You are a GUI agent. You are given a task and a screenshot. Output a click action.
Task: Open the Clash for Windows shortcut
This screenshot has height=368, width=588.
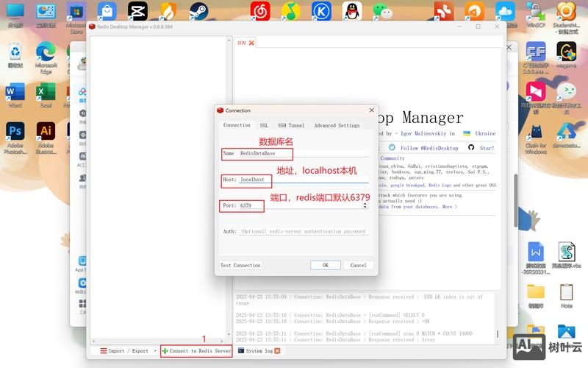coord(536,139)
